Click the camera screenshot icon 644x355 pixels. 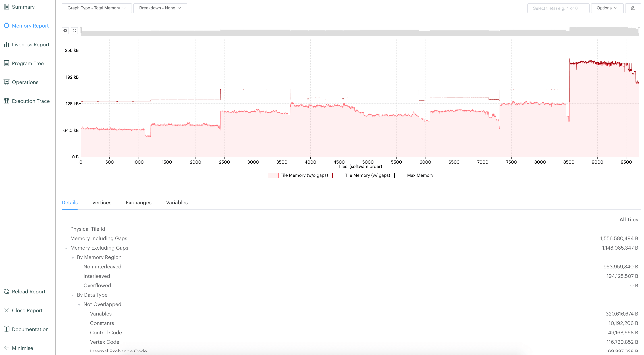coord(633,8)
